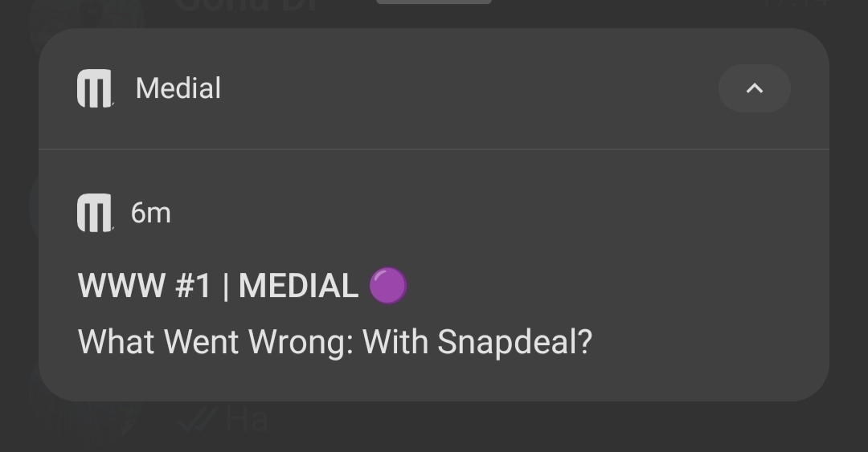Click the "Medial" app name label
This screenshot has height=452, width=868.
[178, 88]
